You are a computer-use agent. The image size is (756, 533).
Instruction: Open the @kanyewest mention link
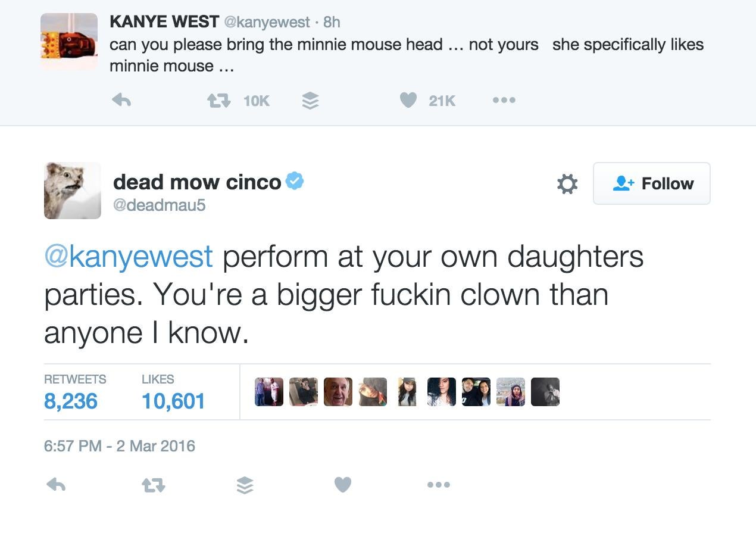129,257
